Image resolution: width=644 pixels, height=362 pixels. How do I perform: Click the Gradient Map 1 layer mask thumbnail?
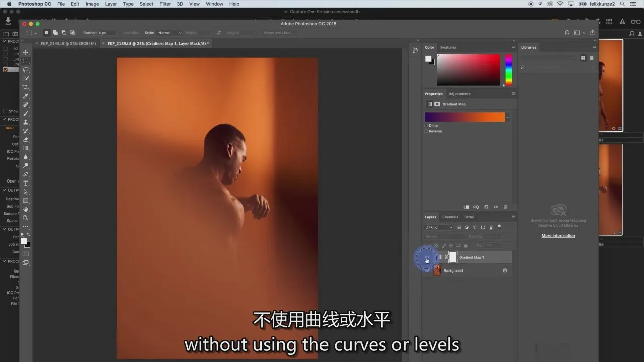pos(453,257)
